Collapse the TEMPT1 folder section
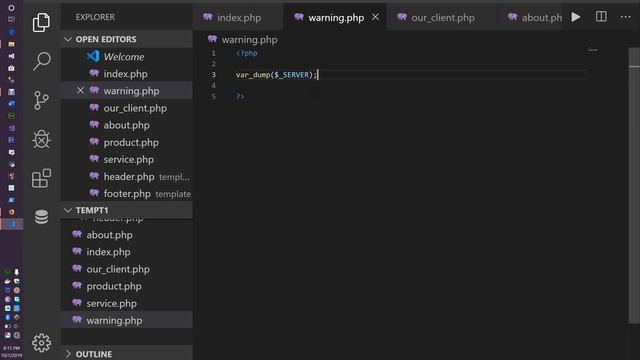 point(127,210)
